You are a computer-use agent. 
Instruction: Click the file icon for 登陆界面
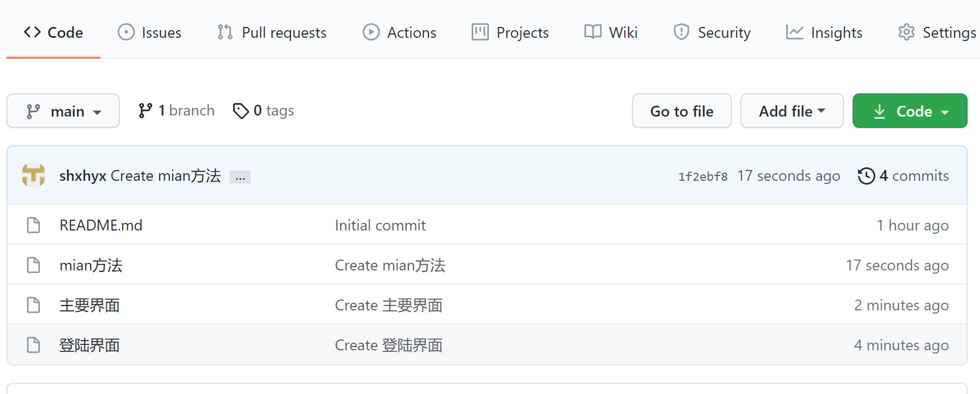33,345
